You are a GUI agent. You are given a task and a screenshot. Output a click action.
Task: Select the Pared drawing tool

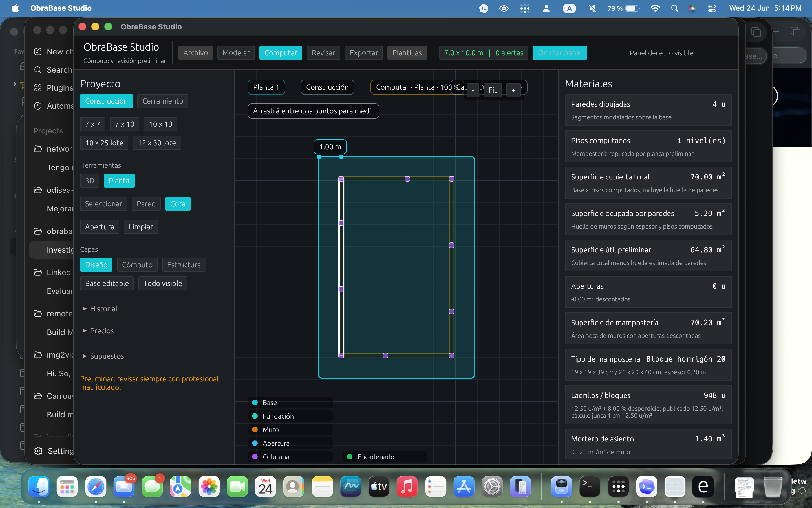click(x=146, y=204)
